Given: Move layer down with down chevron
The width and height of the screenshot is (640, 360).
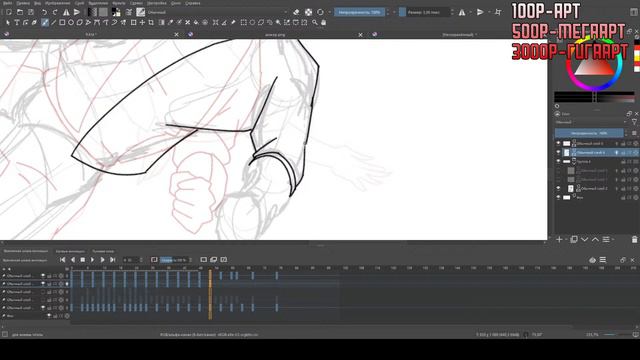Looking at the screenshot, I should 584,240.
